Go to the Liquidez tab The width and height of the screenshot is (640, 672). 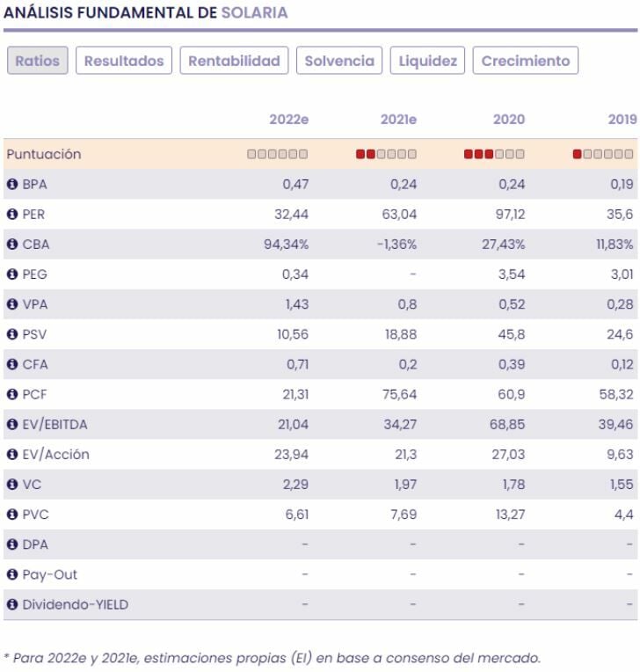tap(428, 61)
